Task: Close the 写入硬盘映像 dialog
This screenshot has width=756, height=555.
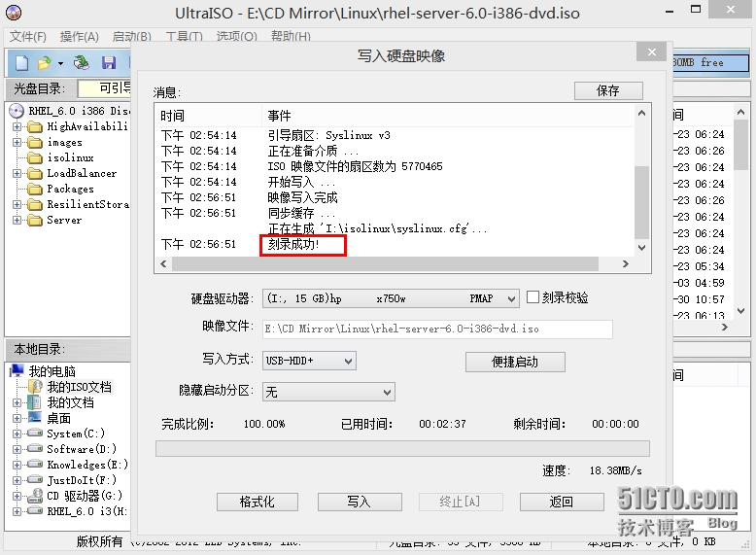Action: coord(651,52)
